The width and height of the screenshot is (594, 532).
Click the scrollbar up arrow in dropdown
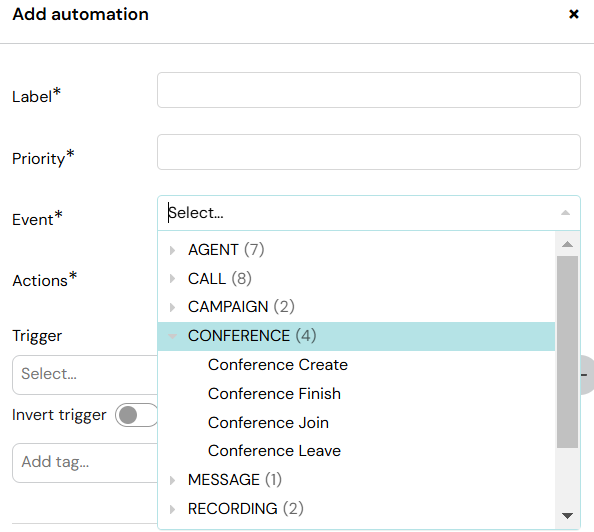[567, 244]
